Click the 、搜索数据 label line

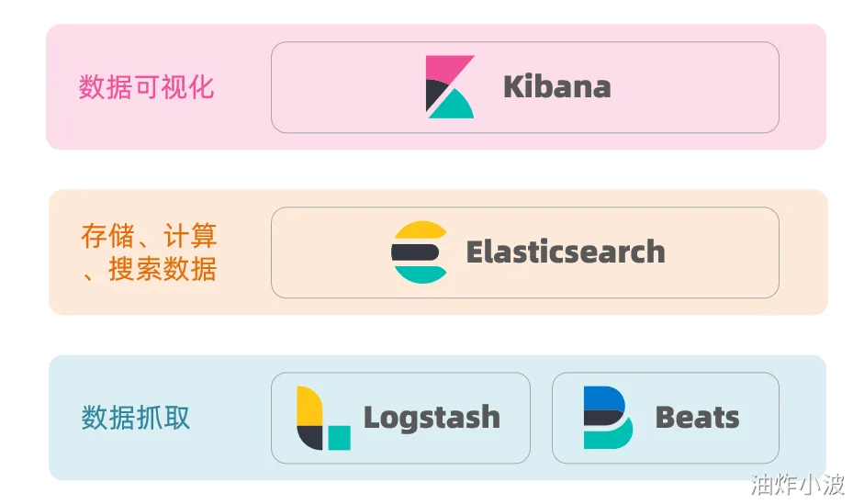(x=149, y=270)
